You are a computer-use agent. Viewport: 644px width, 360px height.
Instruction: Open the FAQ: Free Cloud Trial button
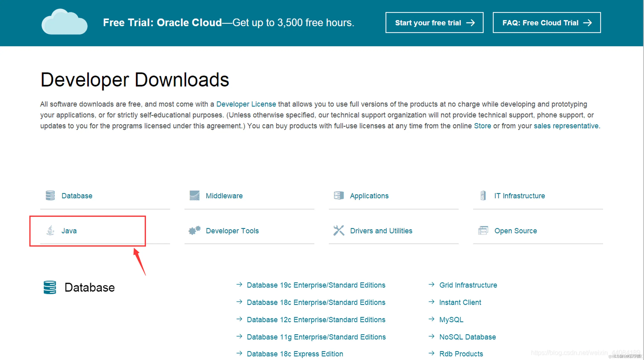[x=546, y=23]
